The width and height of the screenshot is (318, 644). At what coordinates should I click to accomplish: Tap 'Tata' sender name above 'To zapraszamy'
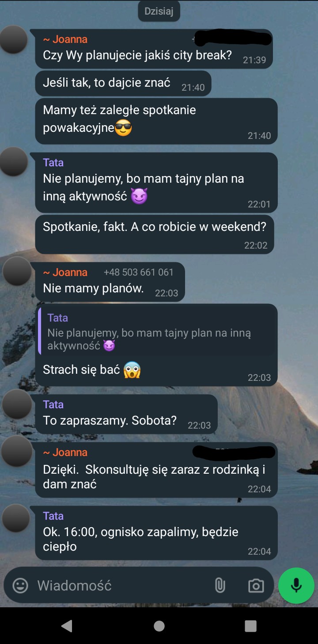click(53, 404)
